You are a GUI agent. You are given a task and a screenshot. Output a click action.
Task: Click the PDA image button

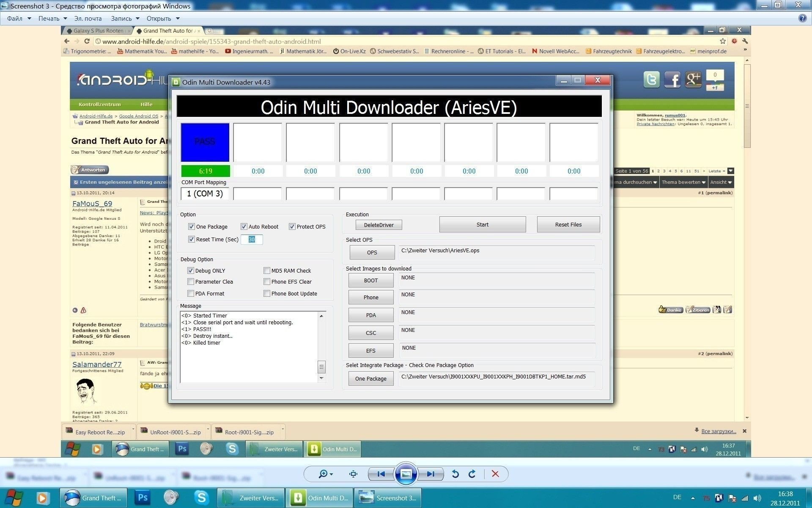[371, 315]
